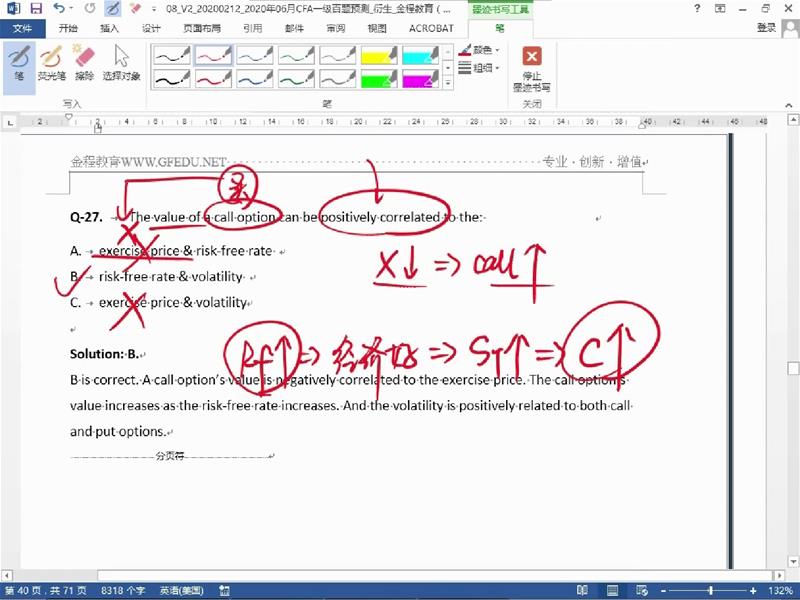Screen dimensions: 800x600
Task: Click the zoom slider in status bar
Action: (x=710, y=591)
